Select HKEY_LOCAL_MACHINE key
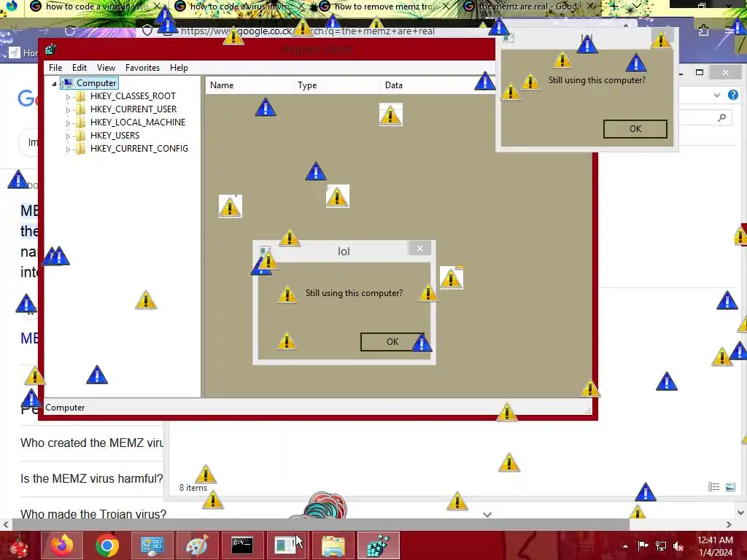The width and height of the screenshot is (747, 560). (x=138, y=122)
